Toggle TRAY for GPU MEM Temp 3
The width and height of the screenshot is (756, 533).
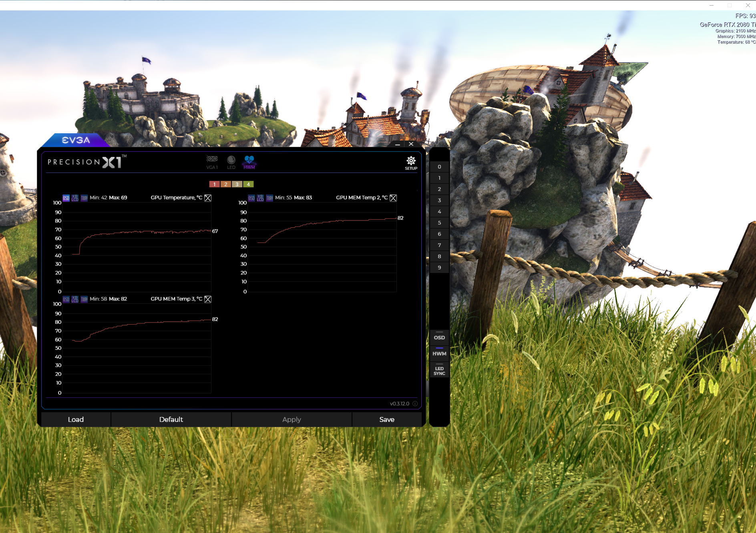click(x=84, y=299)
